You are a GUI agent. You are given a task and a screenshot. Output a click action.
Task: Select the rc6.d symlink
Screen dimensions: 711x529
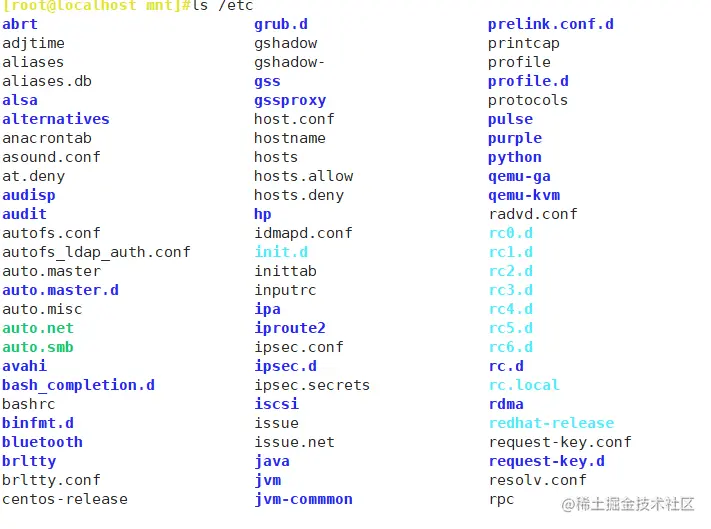point(511,347)
